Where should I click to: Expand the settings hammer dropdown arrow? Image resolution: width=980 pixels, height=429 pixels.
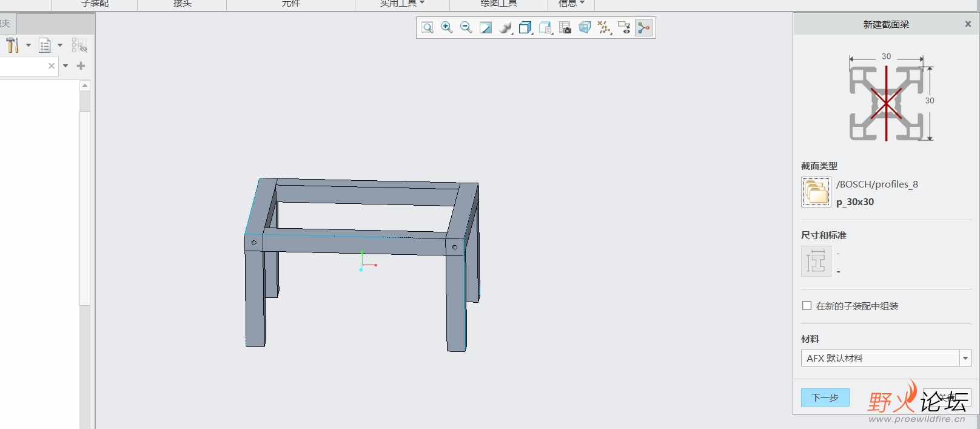(x=29, y=45)
